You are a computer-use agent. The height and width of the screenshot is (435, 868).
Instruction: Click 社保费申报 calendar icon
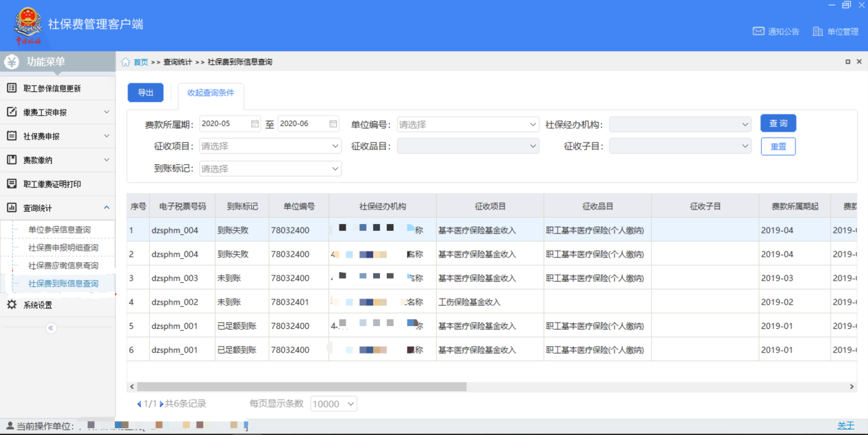[12, 136]
